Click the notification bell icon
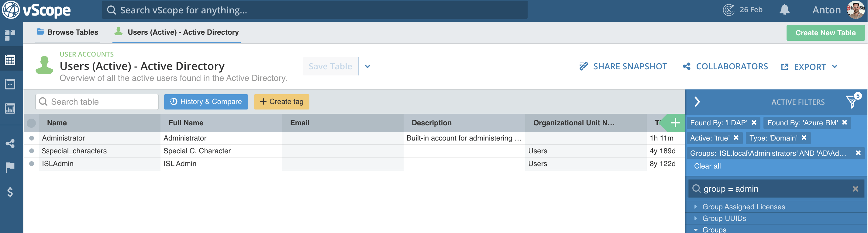Image resolution: width=868 pixels, height=233 pixels. click(x=784, y=10)
